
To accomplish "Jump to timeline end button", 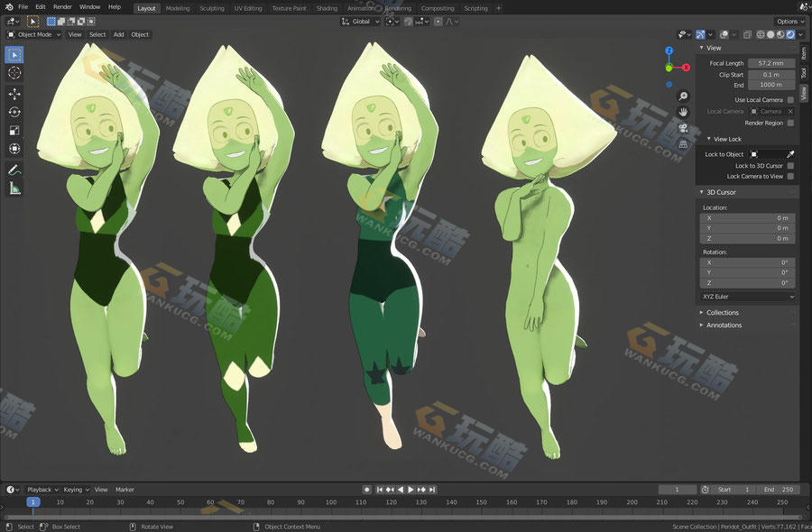I will [432, 489].
